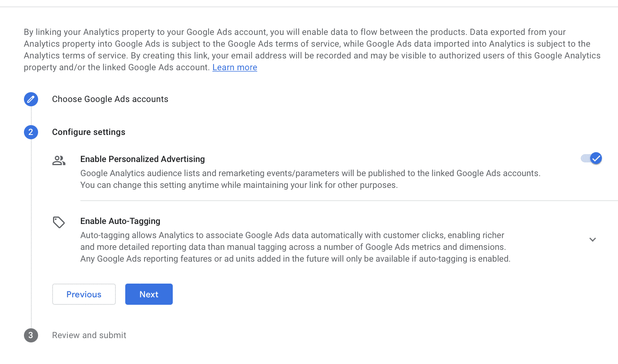Click the Auto-tagging description paragraph

coord(295,247)
